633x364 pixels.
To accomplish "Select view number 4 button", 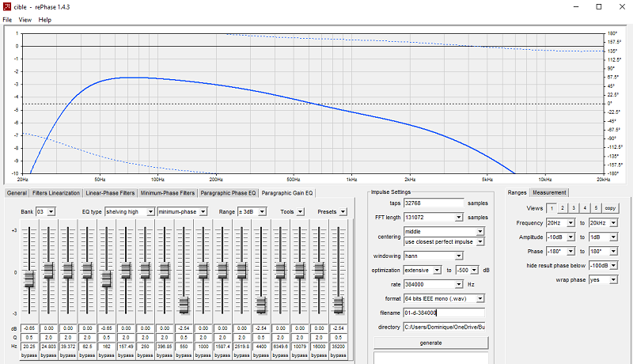I will point(585,208).
